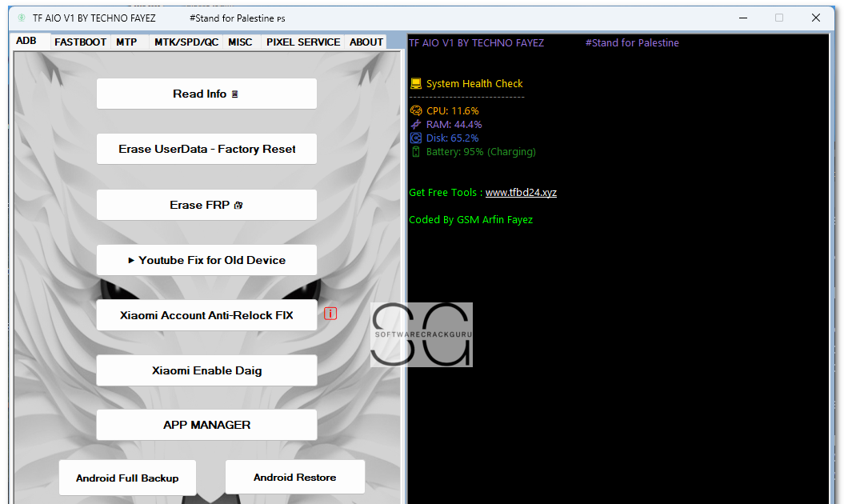Click Xiaomi Account Anti-Relock FIX
The width and height of the screenshot is (844, 504).
point(206,315)
